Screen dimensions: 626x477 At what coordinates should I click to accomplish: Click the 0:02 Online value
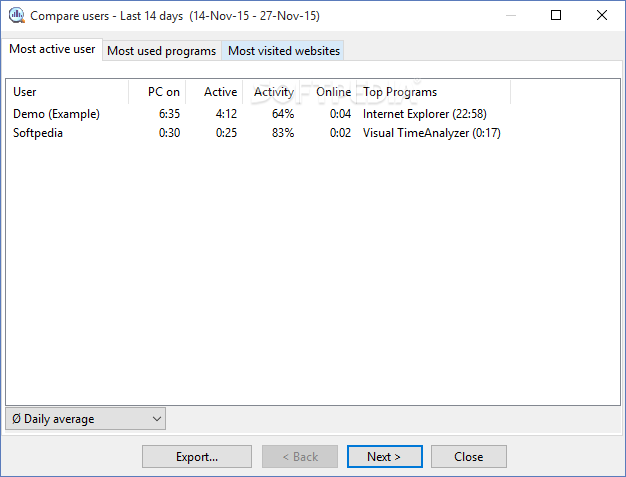point(340,133)
